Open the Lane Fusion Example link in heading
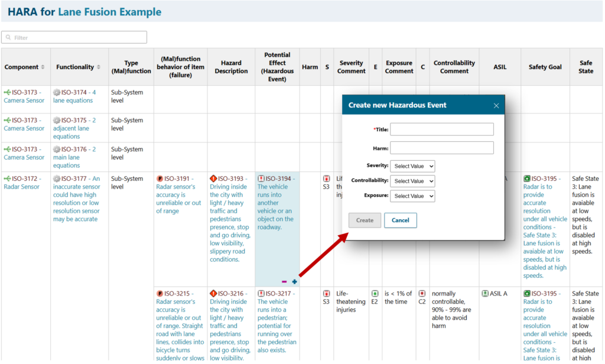Screen dimensions: 605x364 [x=109, y=12]
